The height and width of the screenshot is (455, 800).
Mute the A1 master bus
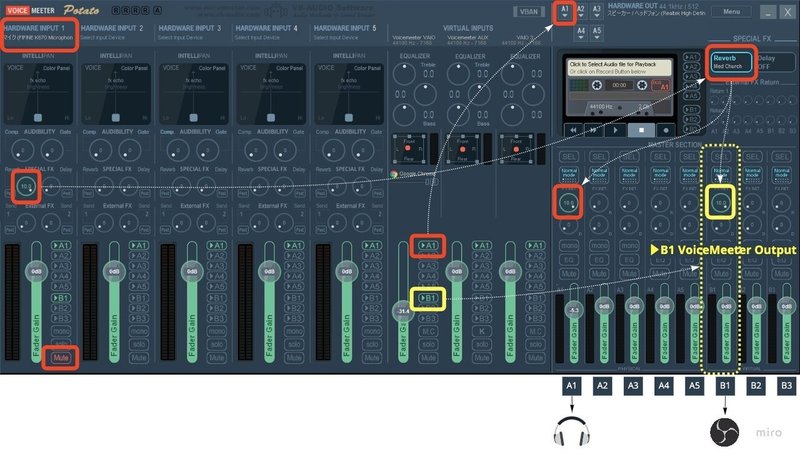(x=569, y=273)
